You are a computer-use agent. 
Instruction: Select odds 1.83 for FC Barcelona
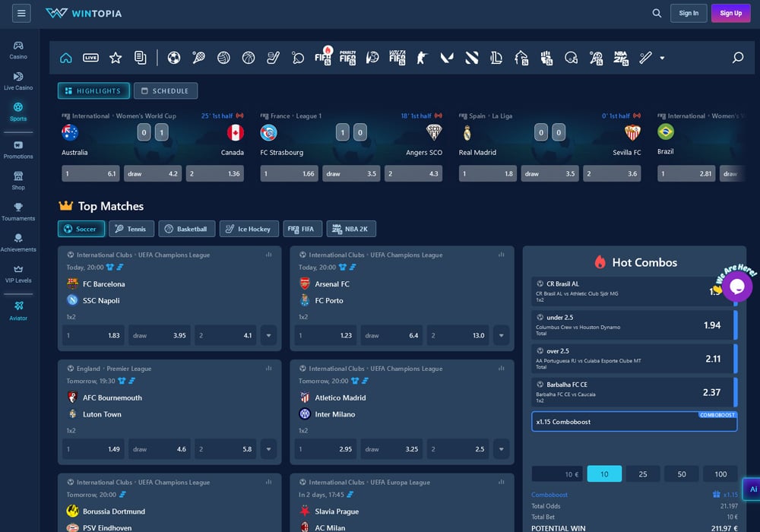click(93, 335)
